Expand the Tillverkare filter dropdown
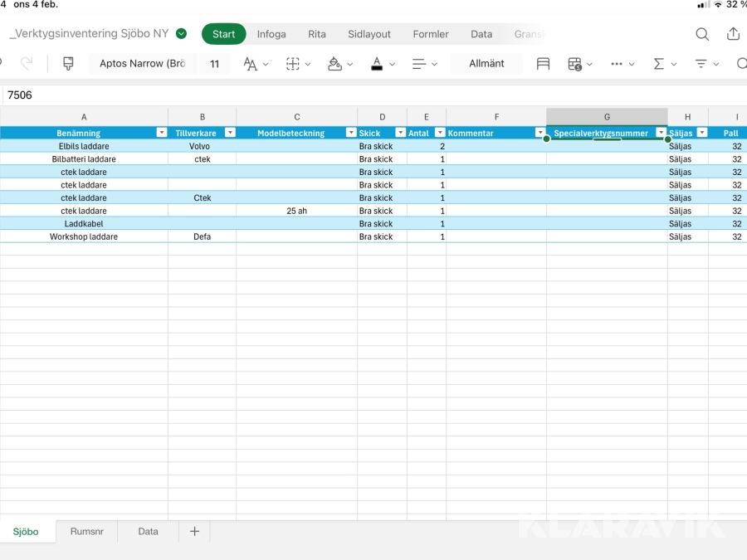Viewport: 747px width, 560px height. point(230,133)
